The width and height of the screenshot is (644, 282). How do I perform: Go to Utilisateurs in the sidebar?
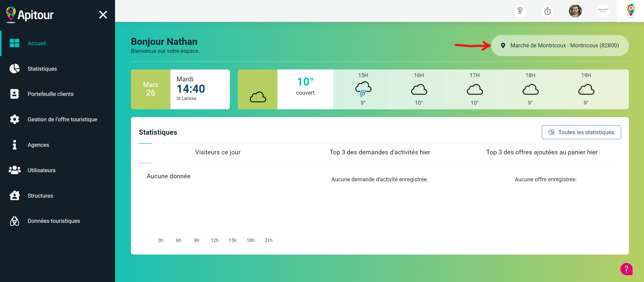pos(41,170)
